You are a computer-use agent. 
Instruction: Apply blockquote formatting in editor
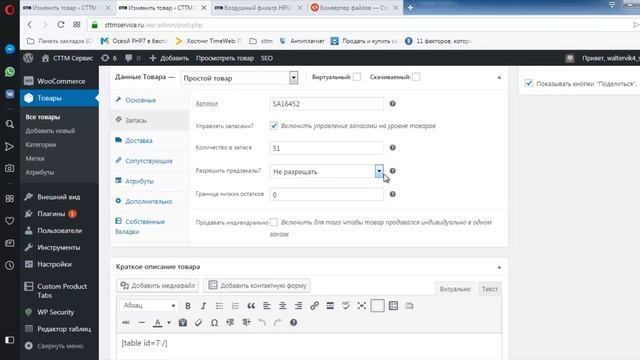click(x=251, y=306)
